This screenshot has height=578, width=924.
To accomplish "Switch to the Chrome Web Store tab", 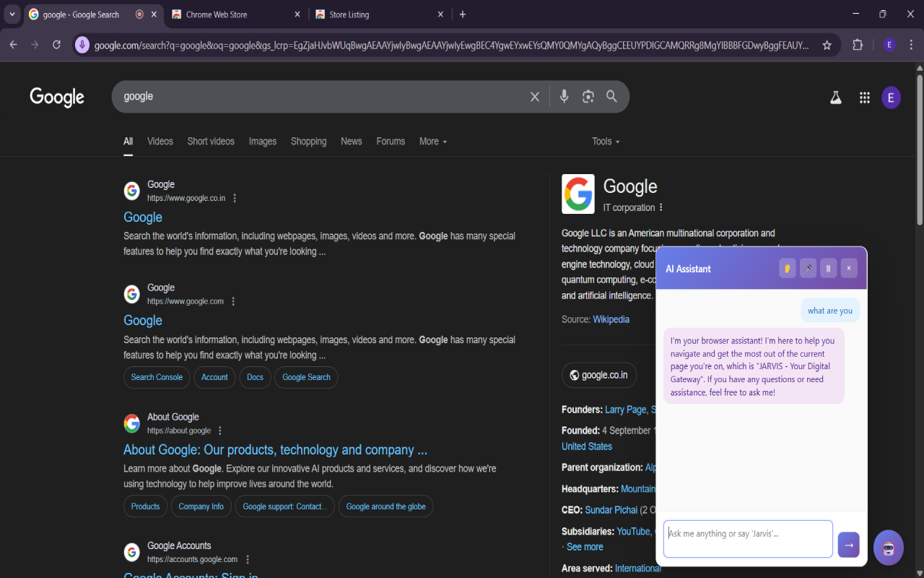I will coord(237,14).
